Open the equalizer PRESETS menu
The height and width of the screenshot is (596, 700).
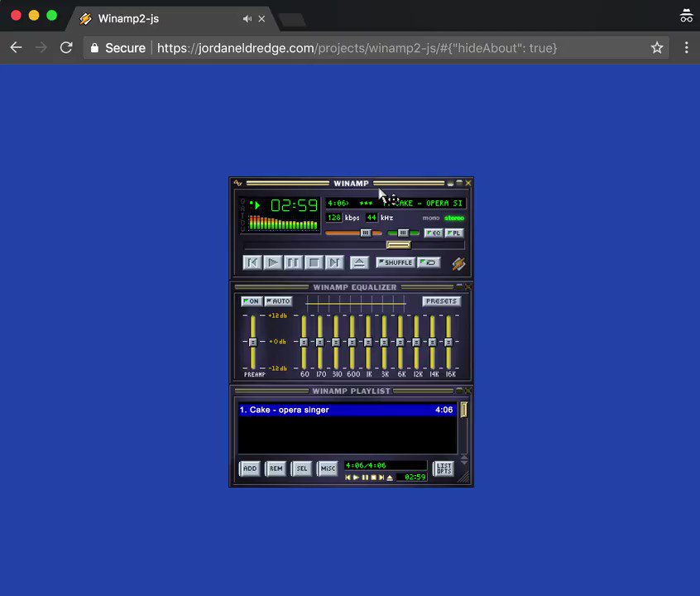[x=441, y=301]
